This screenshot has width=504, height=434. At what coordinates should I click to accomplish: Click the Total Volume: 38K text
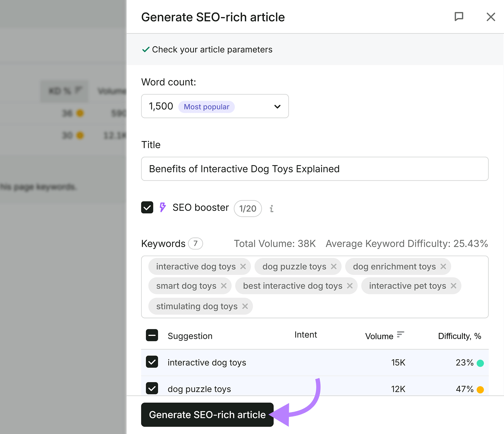275,244
